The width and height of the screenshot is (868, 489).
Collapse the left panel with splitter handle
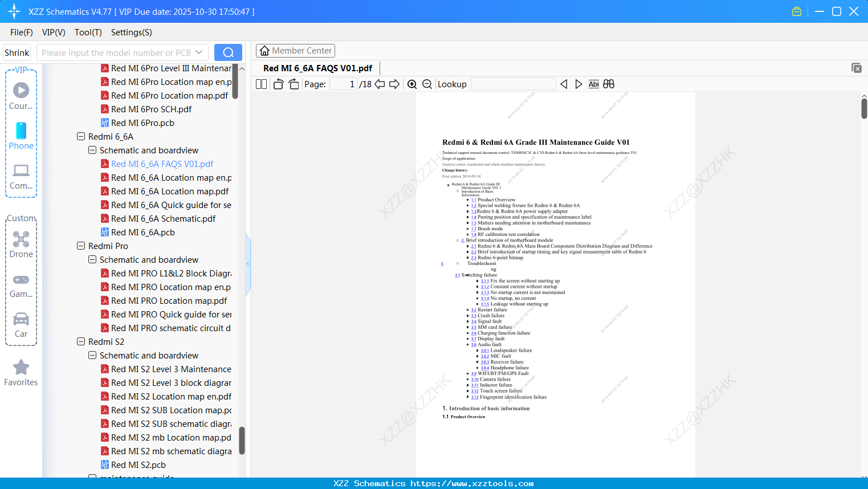click(x=248, y=264)
